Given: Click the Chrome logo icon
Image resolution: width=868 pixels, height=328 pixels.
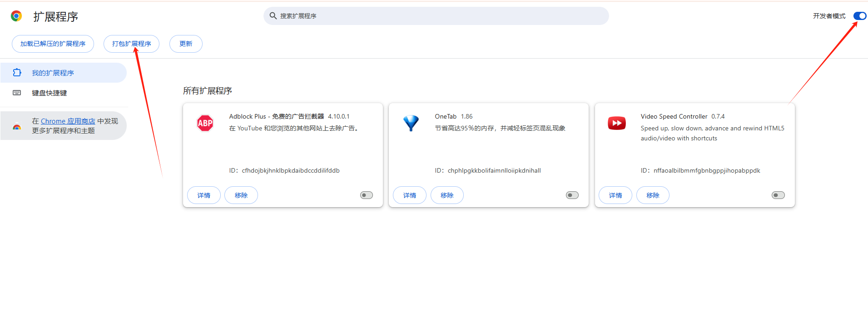Looking at the screenshot, I should click(x=16, y=16).
